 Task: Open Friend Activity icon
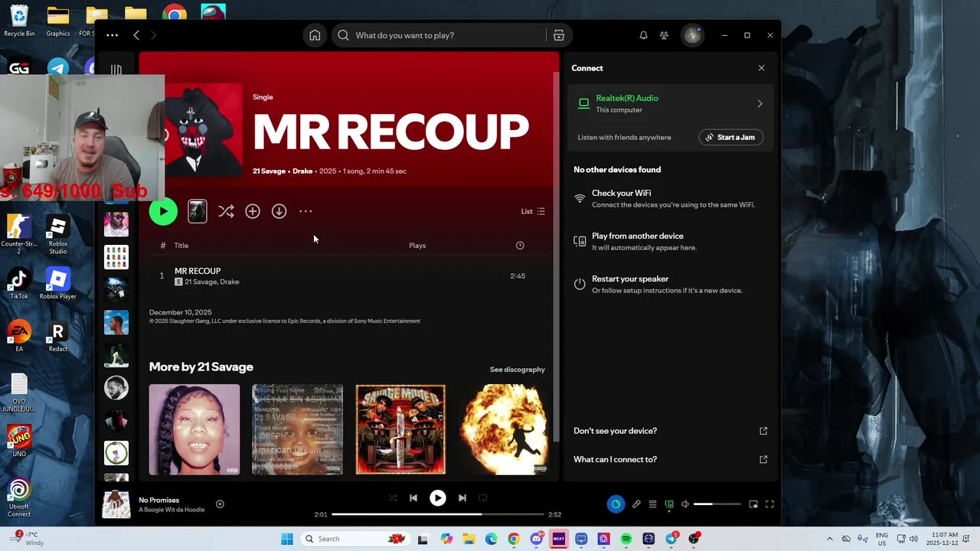point(664,35)
